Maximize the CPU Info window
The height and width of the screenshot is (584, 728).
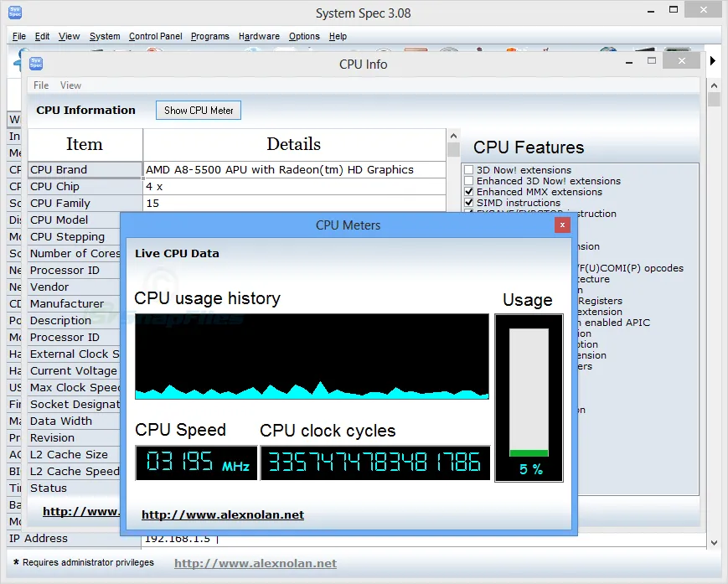pos(652,61)
